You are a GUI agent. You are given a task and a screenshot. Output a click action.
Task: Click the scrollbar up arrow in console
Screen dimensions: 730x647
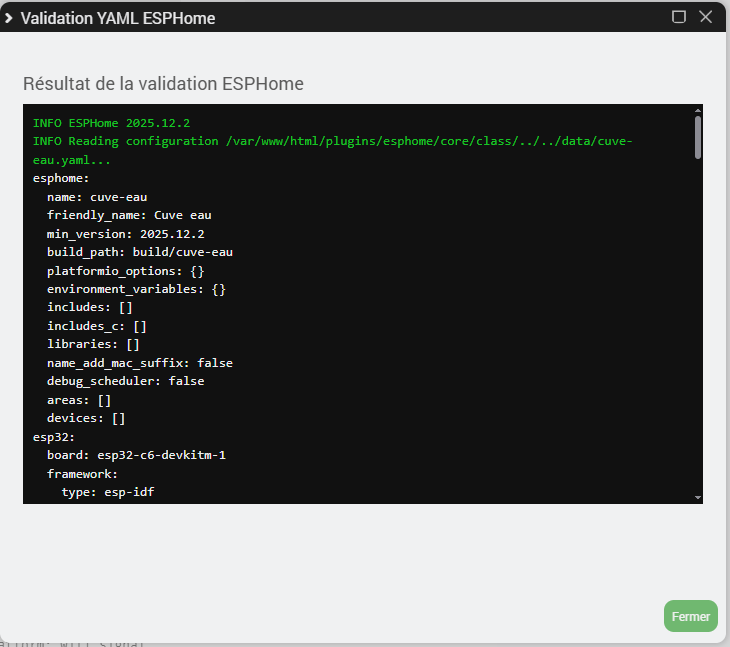pos(697,110)
